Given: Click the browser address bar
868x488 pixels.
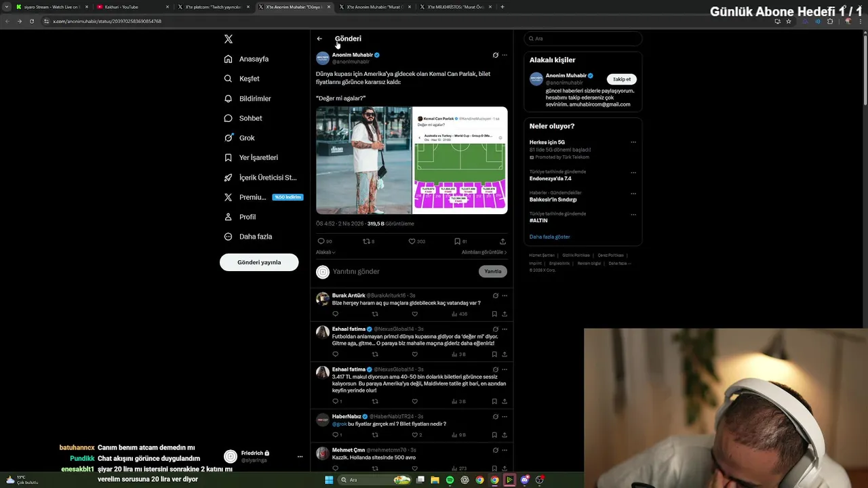Looking at the screenshot, I should point(407,21).
